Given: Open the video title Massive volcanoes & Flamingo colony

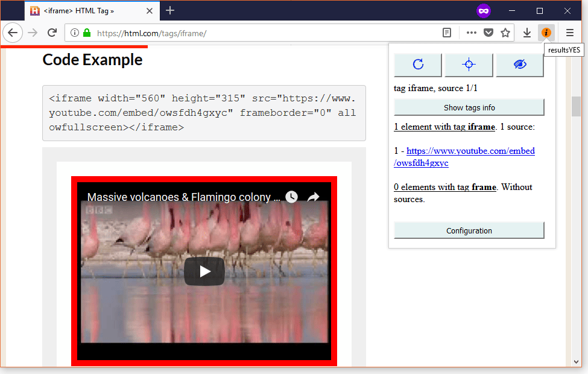Looking at the screenshot, I should pos(184,197).
